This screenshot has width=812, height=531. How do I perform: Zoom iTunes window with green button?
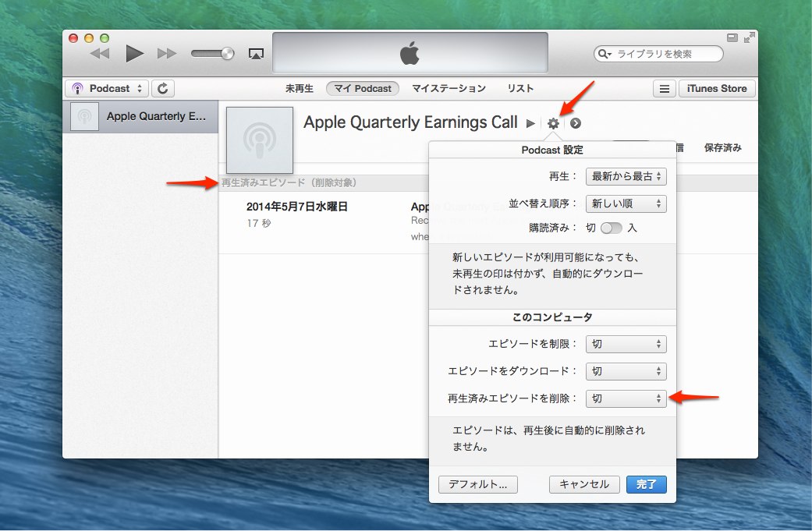(x=105, y=37)
